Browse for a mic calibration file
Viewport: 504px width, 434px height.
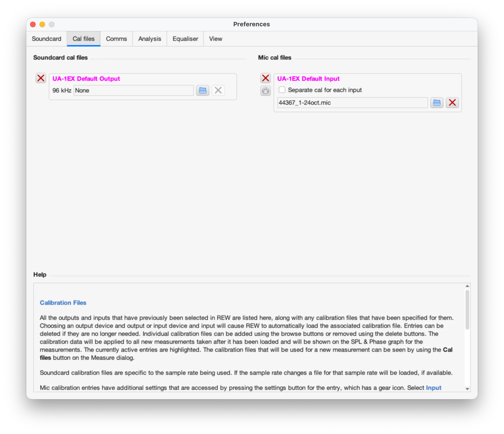coord(437,102)
